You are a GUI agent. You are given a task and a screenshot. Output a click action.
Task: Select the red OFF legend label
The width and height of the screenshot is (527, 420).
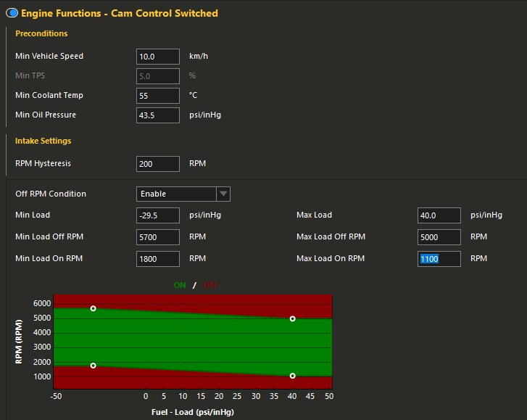pyautogui.click(x=210, y=285)
